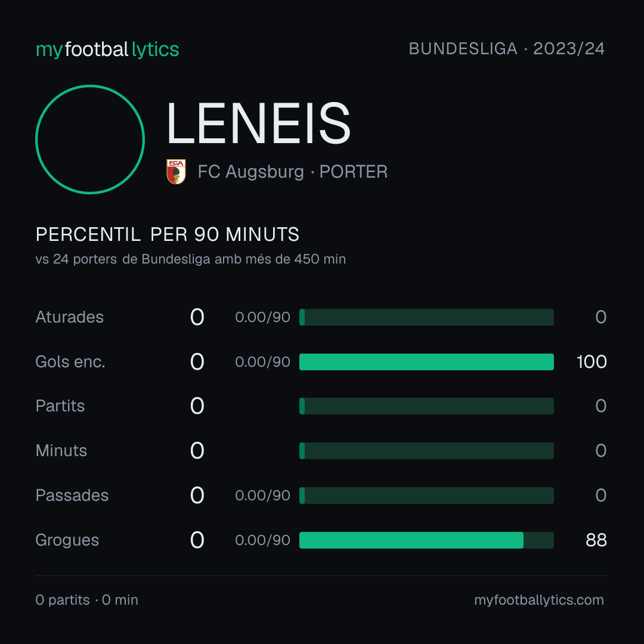Select the Gols enc. stat label
The height and width of the screenshot is (644, 644).
[x=70, y=362]
